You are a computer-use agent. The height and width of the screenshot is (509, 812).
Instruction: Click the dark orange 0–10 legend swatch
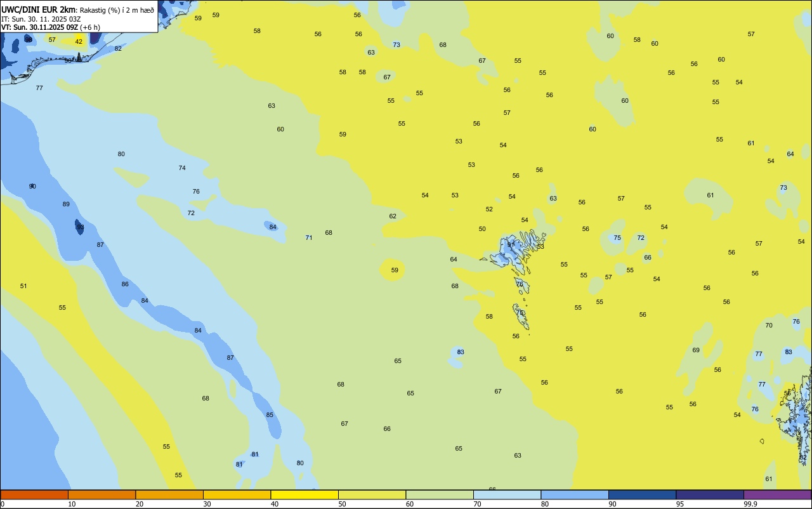click(34, 494)
